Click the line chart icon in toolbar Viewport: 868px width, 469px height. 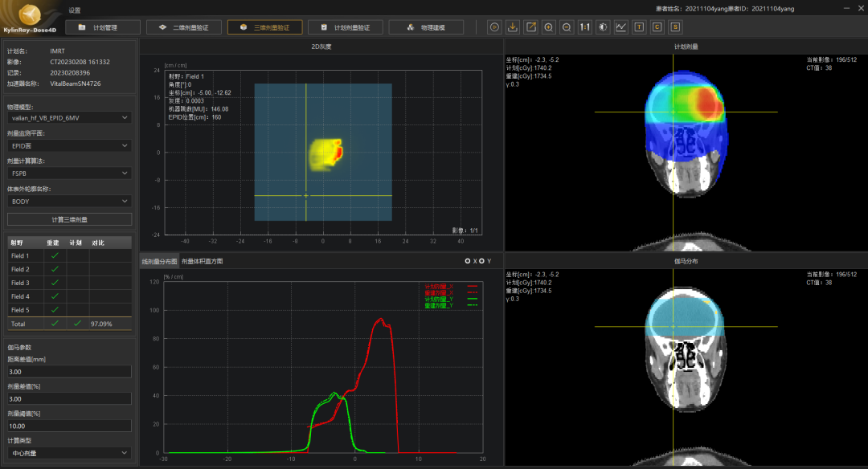tap(621, 27)
